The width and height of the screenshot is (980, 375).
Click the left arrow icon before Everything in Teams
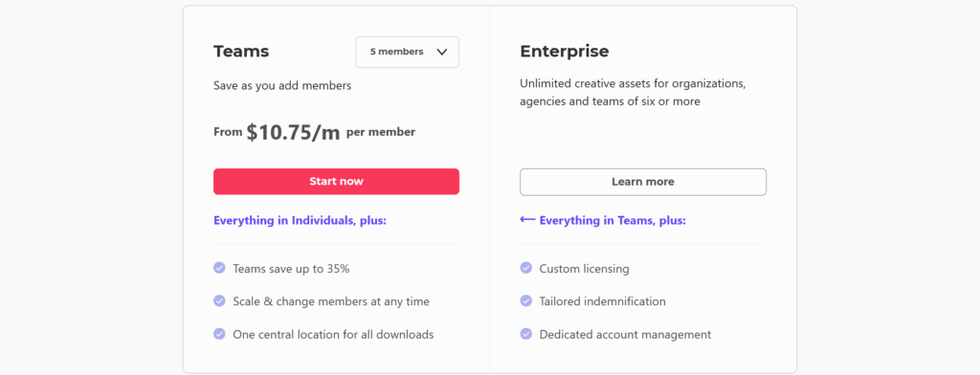tap(527, 220)
